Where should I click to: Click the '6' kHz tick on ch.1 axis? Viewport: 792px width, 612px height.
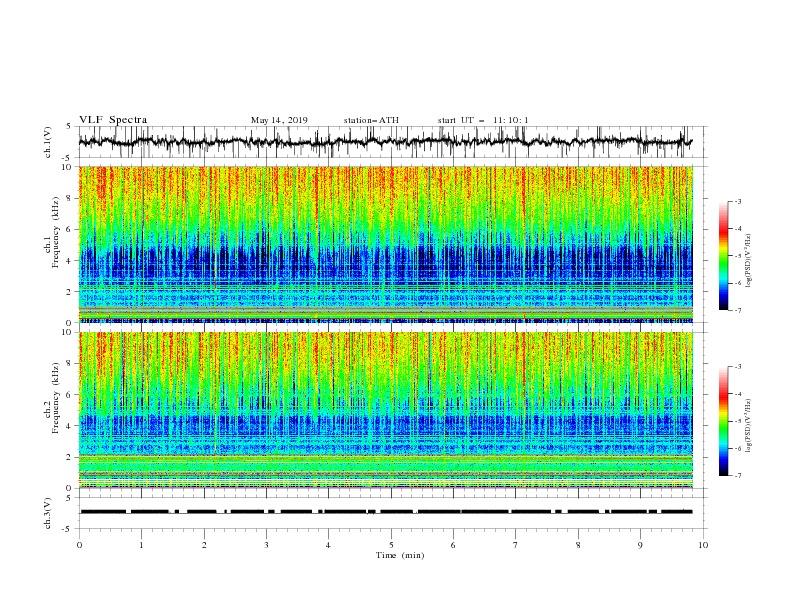click(70, 229)
